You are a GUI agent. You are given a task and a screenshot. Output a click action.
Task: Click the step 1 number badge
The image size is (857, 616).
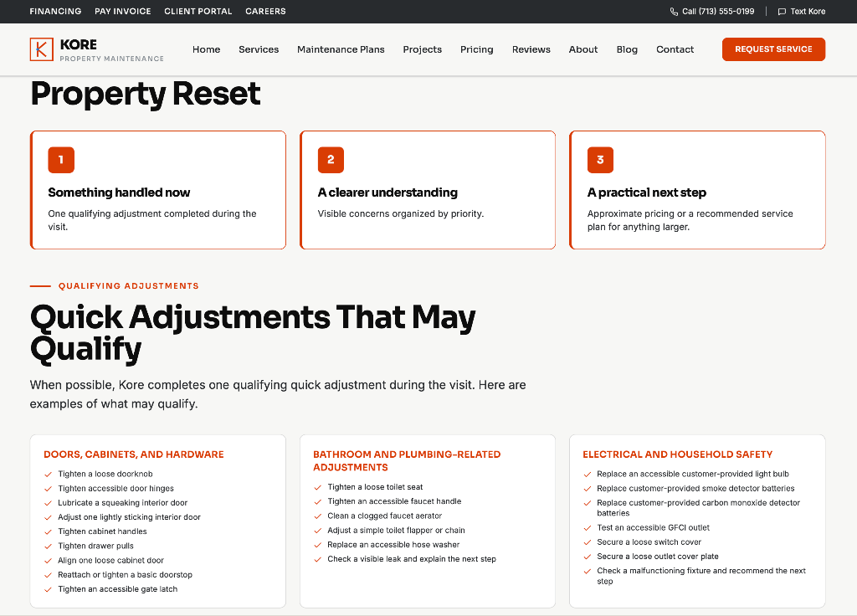tap(61, 160)
